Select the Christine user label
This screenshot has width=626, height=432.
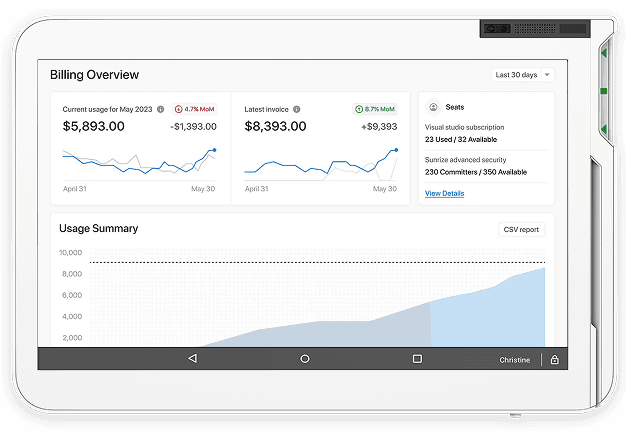516,360
